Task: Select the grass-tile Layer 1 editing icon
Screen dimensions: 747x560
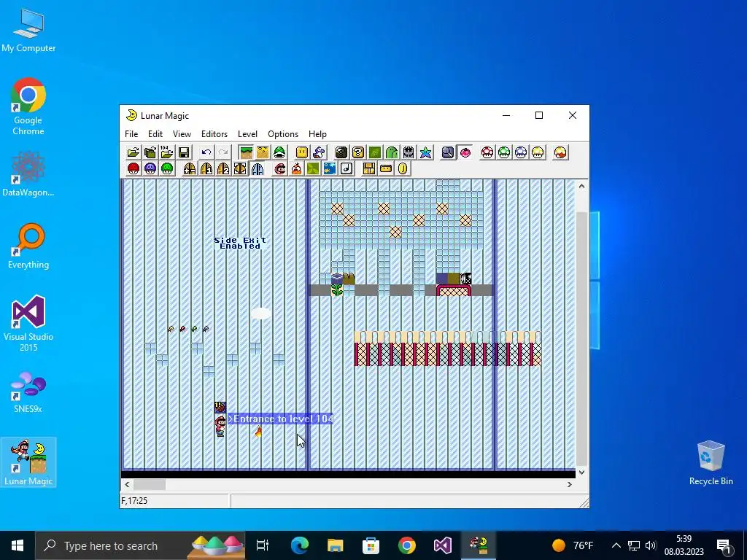Action: [x=247, y=152]
